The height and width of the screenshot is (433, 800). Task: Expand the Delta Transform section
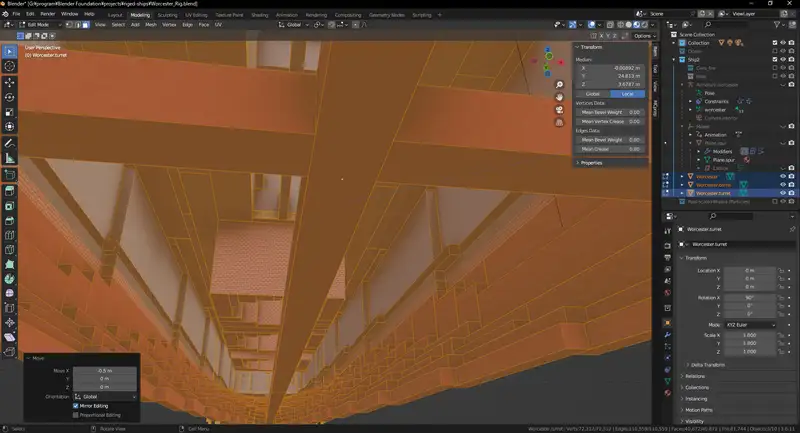(707, 365)
